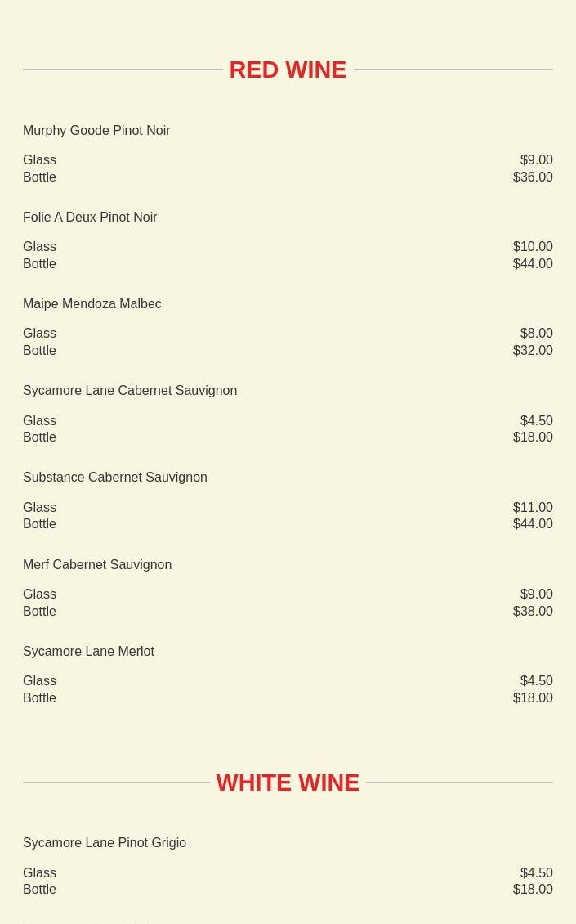Select the $8.00 Malbec glass price
The width and height of the screenshot is (576, 924).
[x=536, y=334]
